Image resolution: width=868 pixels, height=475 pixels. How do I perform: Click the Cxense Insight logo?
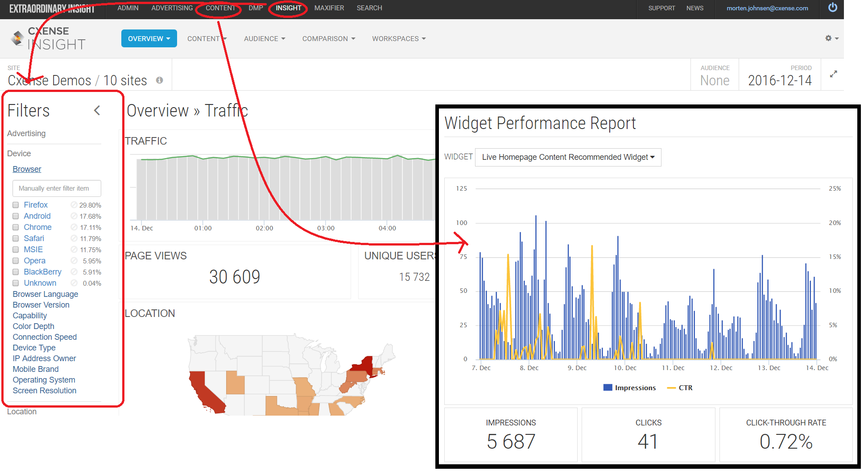(x=48, y=38)
